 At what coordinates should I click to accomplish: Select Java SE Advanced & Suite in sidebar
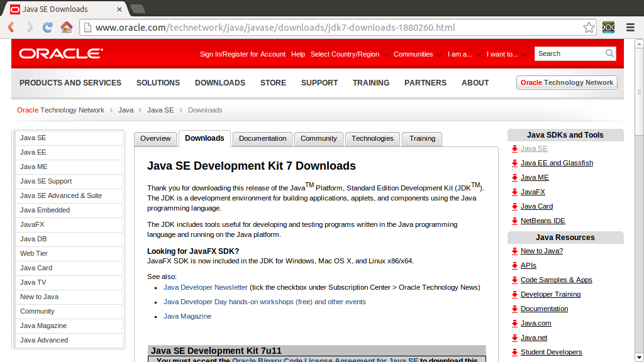[x=69, y=196]
